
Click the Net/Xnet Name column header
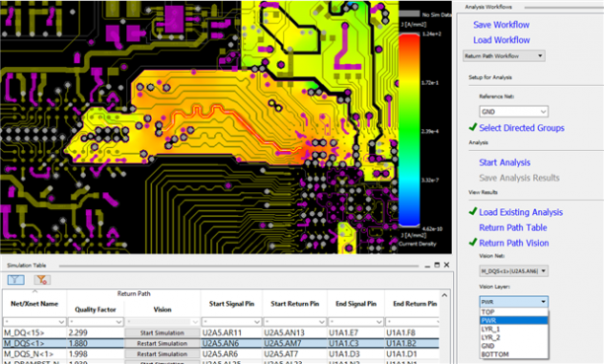click(35, 304)
